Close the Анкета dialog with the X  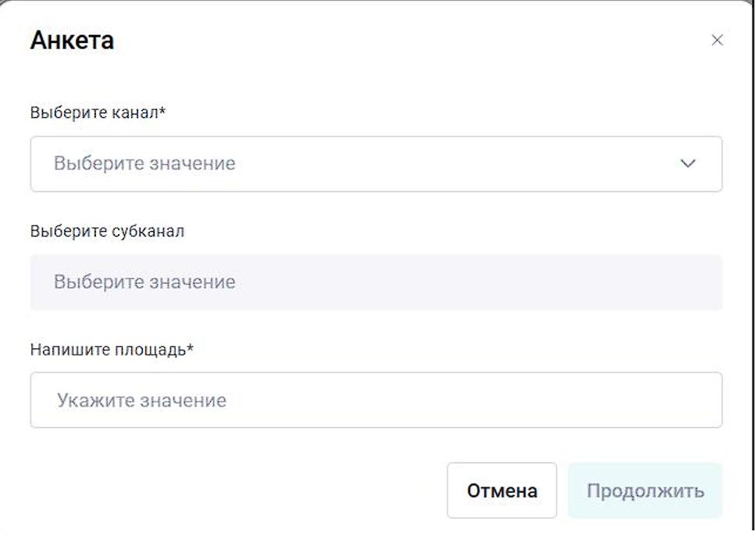click(717, 41)
